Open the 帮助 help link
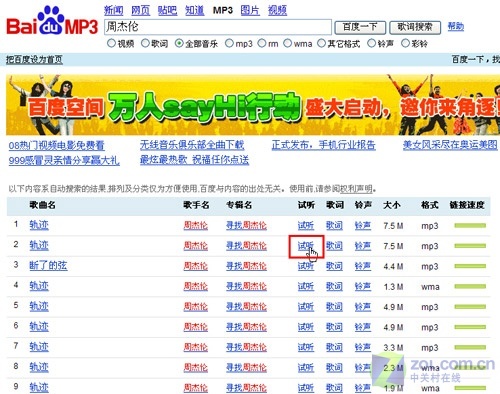This screenshot has width=500, height=394. 456,26
